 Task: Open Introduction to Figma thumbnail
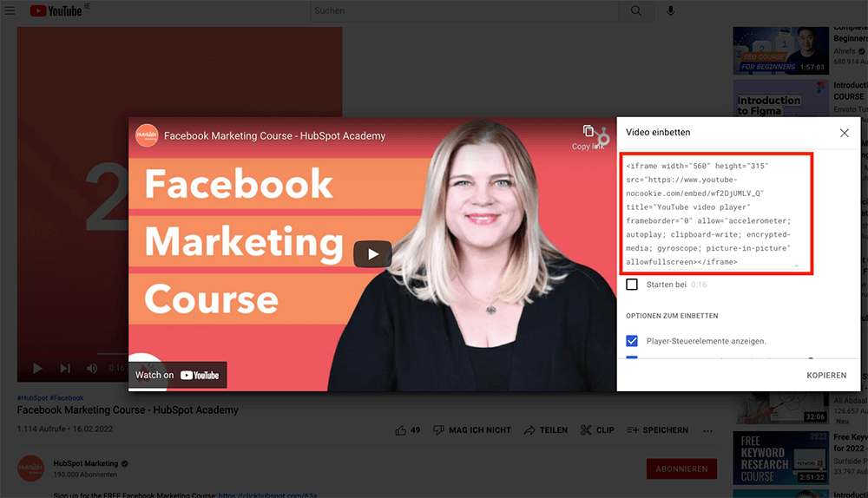tap(780, 98)
